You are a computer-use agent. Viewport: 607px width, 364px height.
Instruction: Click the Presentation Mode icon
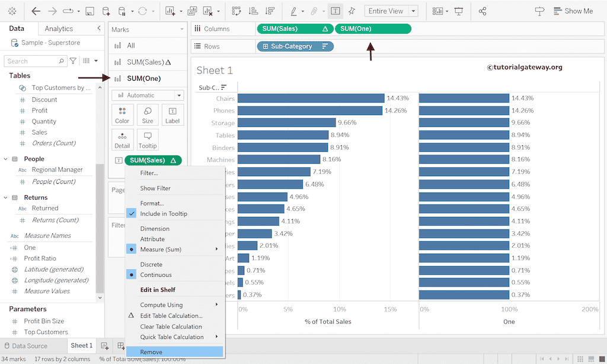point(459,11)
